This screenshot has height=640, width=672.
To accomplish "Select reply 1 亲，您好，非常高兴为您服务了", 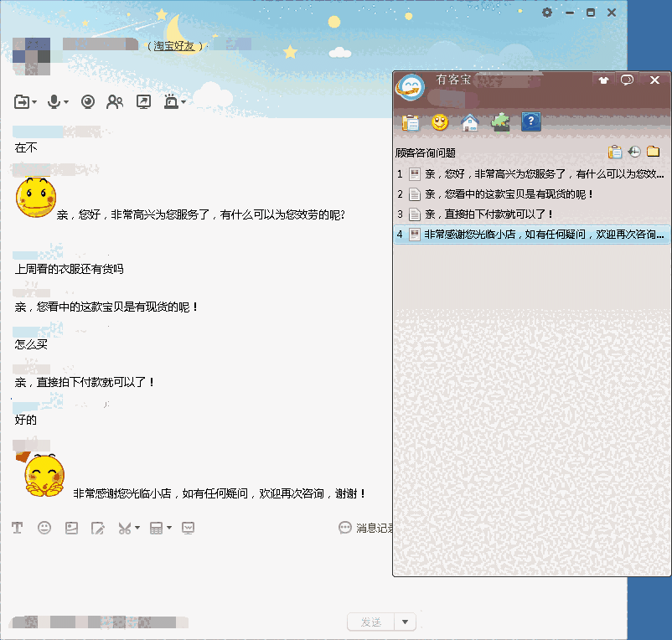I will (x=531, y=174).
